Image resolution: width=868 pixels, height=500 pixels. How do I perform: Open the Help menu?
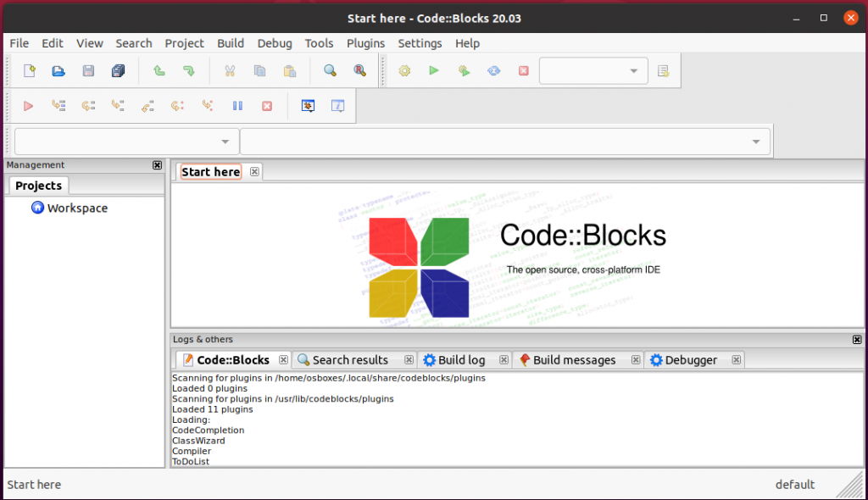468,43
